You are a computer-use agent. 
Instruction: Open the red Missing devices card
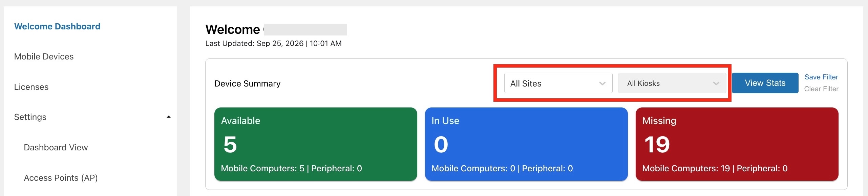pyautogui.click(x=737, y=144)
